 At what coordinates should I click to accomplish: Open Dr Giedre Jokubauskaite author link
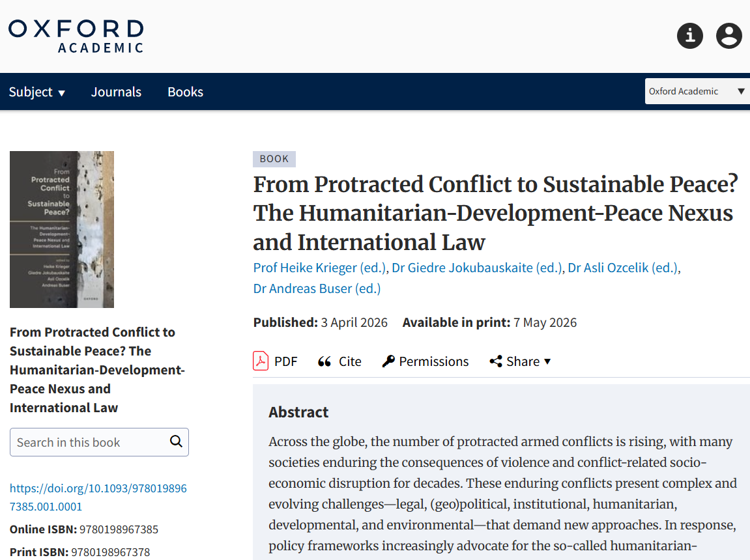tap(476, 268)
